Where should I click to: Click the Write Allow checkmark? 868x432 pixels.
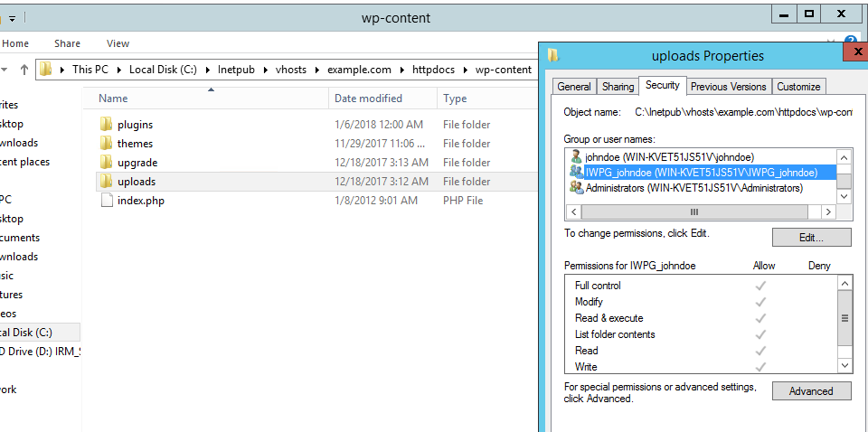coord(760,367)
